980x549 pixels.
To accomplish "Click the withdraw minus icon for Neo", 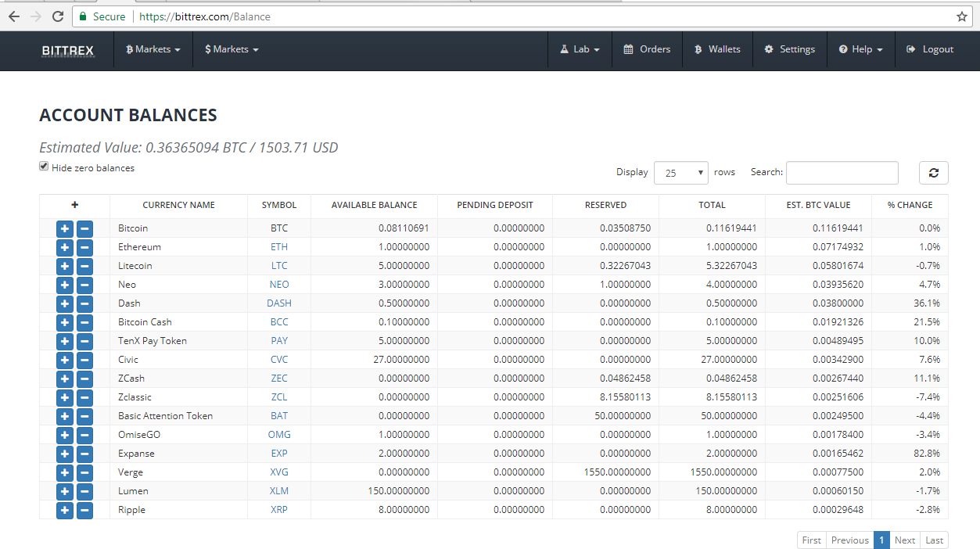I will click(x=84, y=285).
